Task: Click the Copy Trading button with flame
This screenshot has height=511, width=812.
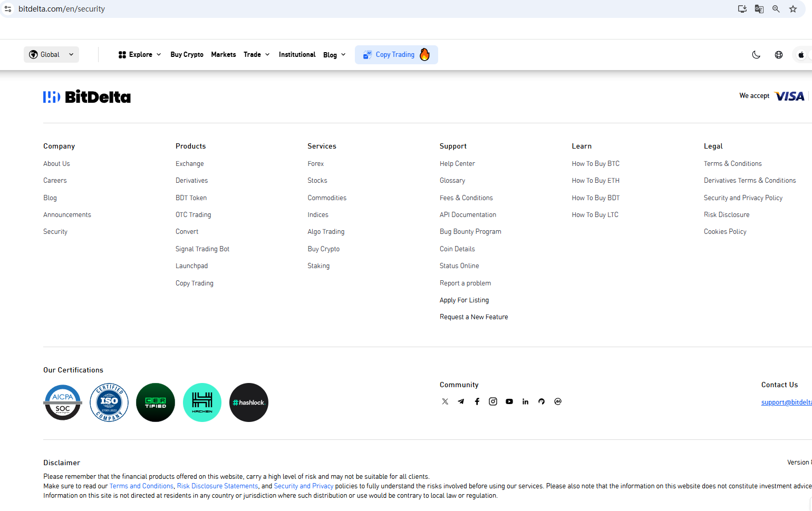Action: (396, 55)
